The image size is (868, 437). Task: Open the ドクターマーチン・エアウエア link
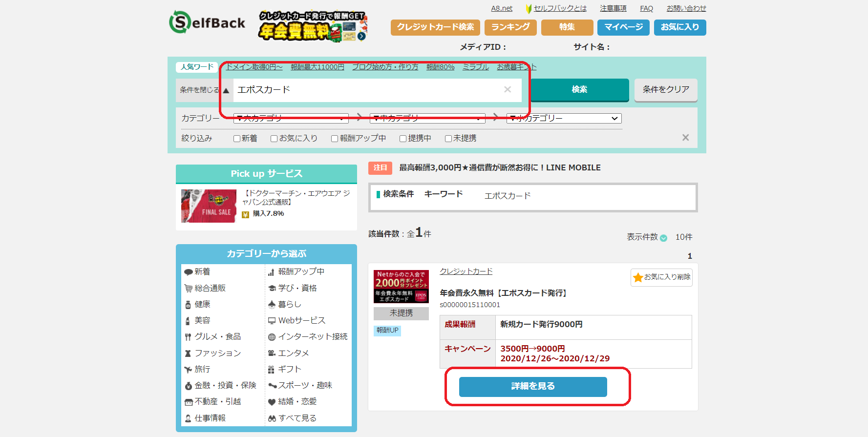296,198
